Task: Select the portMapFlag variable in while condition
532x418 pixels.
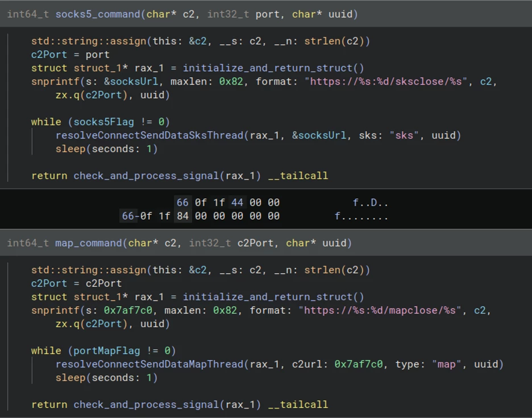Action: click(107, 350)
